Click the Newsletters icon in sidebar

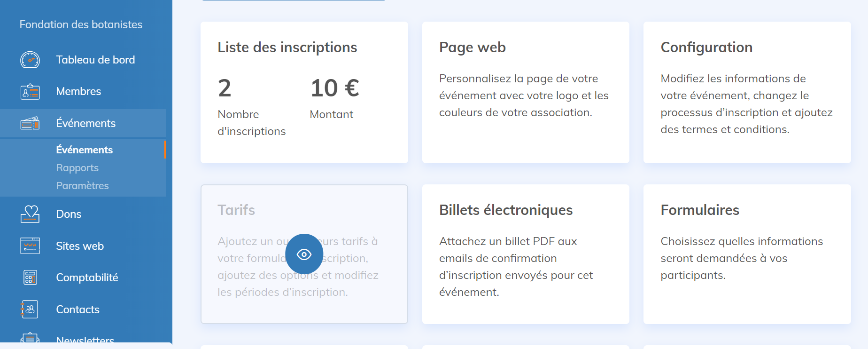click(30, 338)
